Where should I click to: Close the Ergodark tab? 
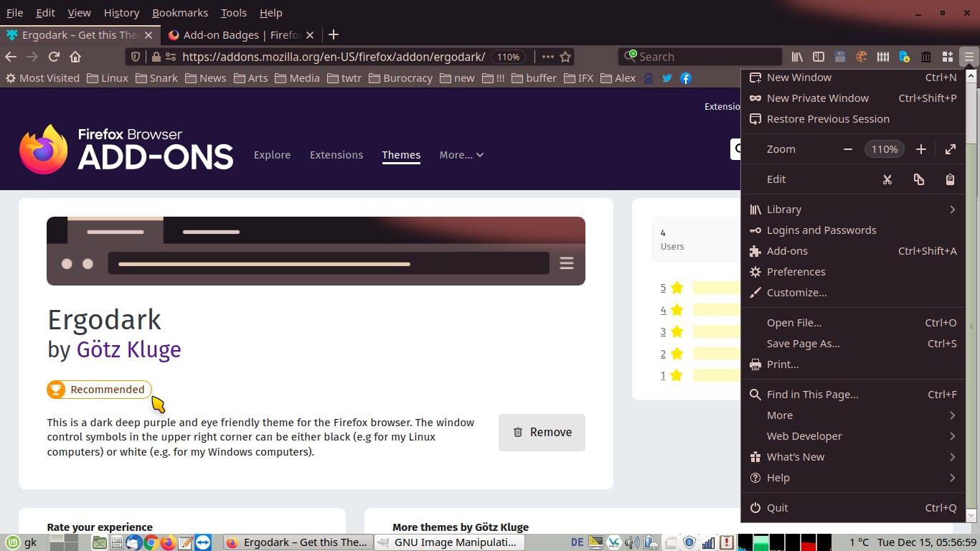pos(149,34)
